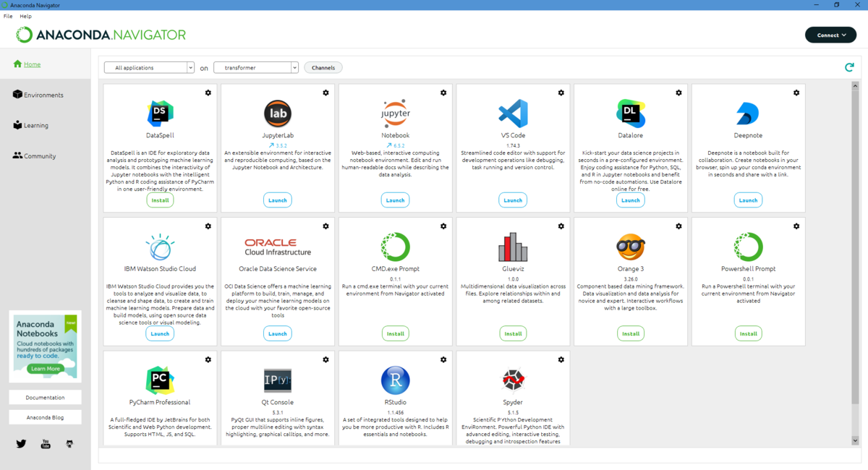Click the RStudio application logo
This screenshot has width=868, height=470.
click(395, 380)
